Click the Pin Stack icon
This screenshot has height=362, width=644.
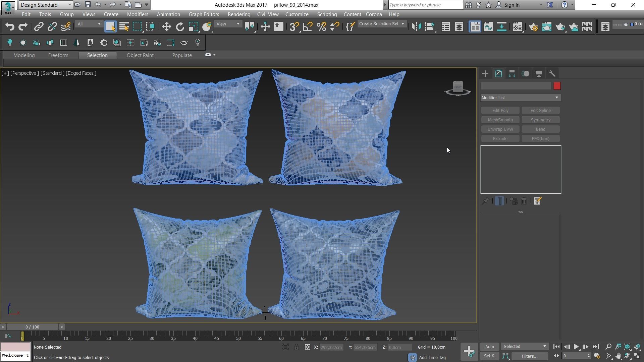(x=485, y=201)
